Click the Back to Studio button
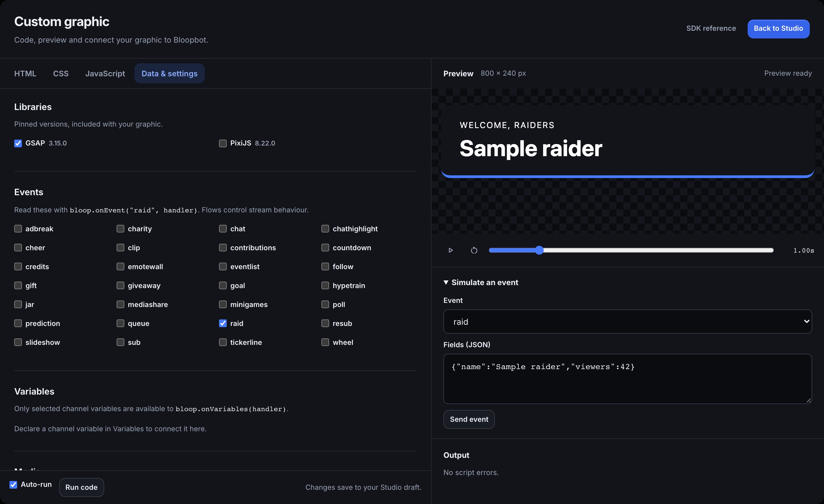824x504 pixels. (x=778, y=29)
